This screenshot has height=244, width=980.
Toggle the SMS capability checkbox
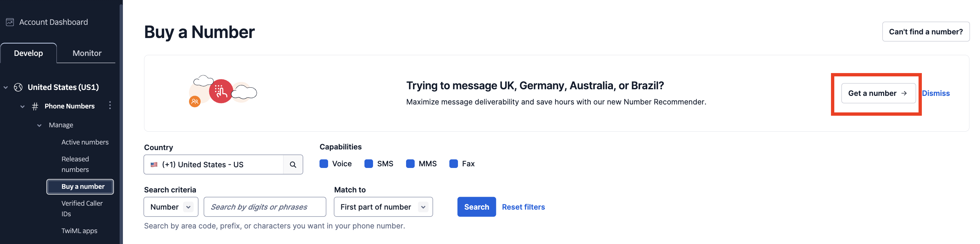coord(369,164)
